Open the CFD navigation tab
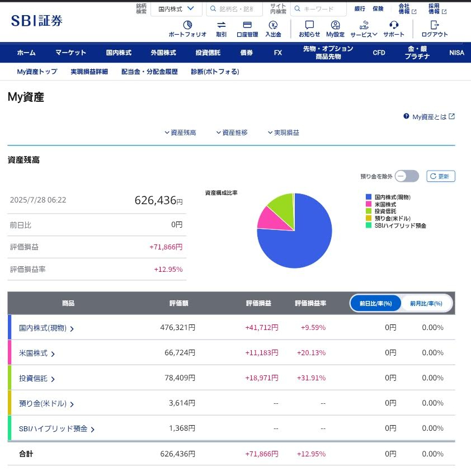This screenshot has width=471, height=476. coord(379,53)
